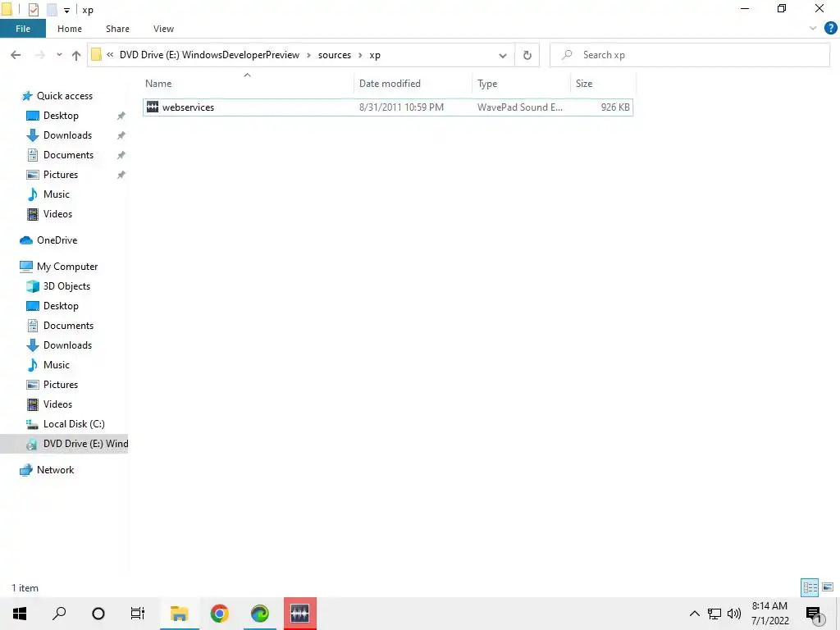Refresh the xp folder
Image resolution: width=840 pixels, height=630 pixels.
coord(527,55)
